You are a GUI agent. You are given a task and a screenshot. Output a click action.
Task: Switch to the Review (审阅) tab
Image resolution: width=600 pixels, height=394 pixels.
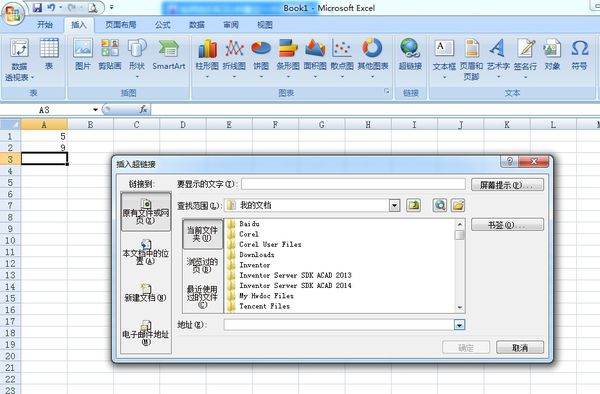coord(231,25)
